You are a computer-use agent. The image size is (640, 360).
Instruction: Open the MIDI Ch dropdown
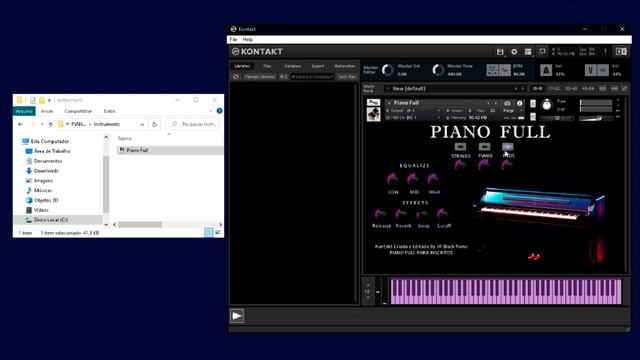coord(413,118)
